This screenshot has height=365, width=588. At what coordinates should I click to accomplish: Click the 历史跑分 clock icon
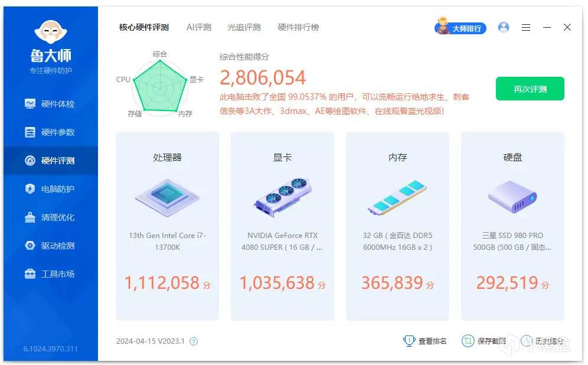pos(527,341)
